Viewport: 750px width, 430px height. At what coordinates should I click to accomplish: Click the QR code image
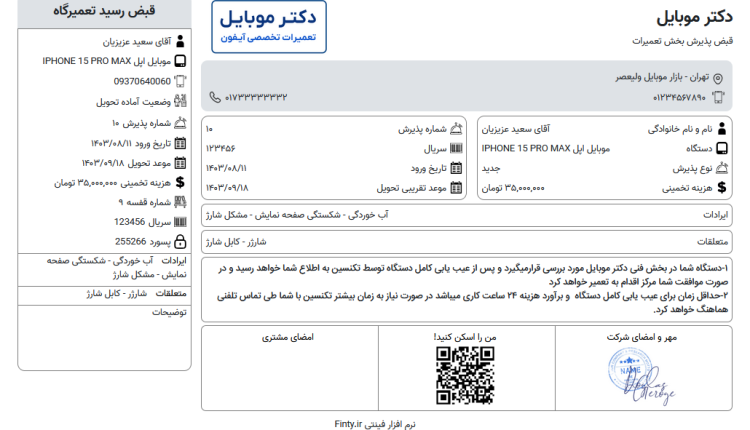466,377
